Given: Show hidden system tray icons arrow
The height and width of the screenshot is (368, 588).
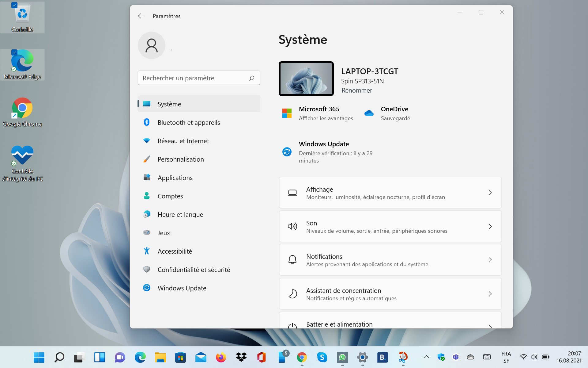Looking at the screenshot, I should pos(426,357).
